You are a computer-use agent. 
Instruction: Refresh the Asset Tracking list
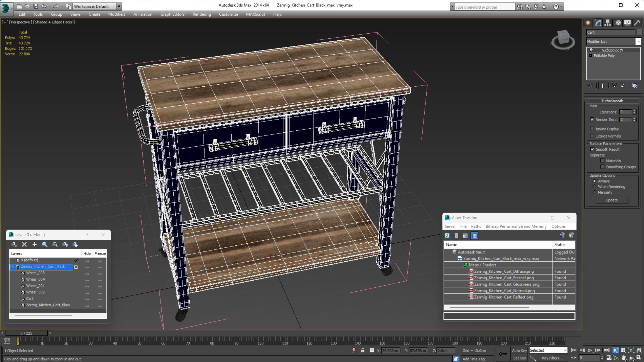click(x=447, y=235)
